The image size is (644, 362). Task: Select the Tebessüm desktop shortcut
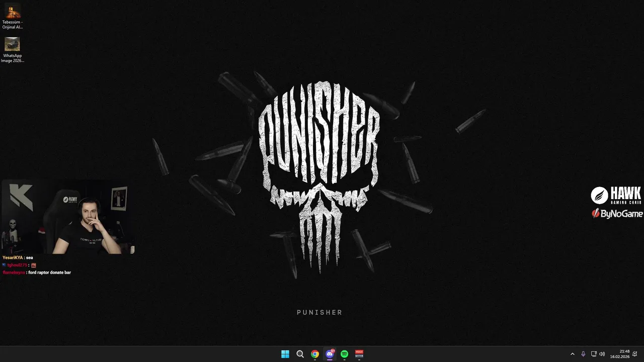click(12, 16)
